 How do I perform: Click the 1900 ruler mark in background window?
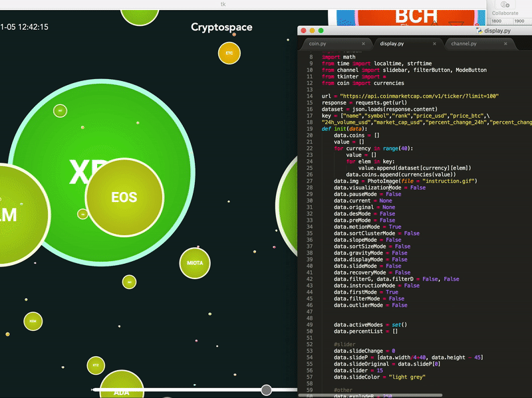pyautogui.click(x=519, y=21)
